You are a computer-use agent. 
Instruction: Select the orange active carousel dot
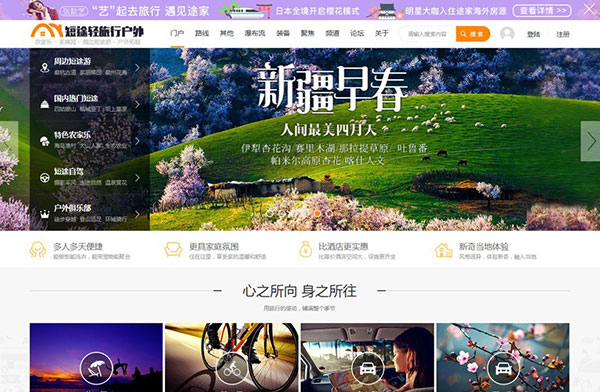coord(317,213)
